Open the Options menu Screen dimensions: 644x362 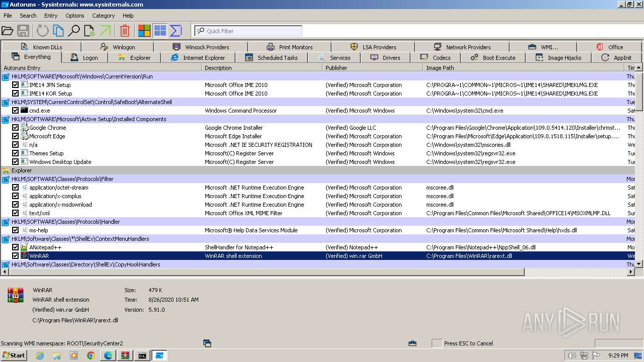(74, 16)
